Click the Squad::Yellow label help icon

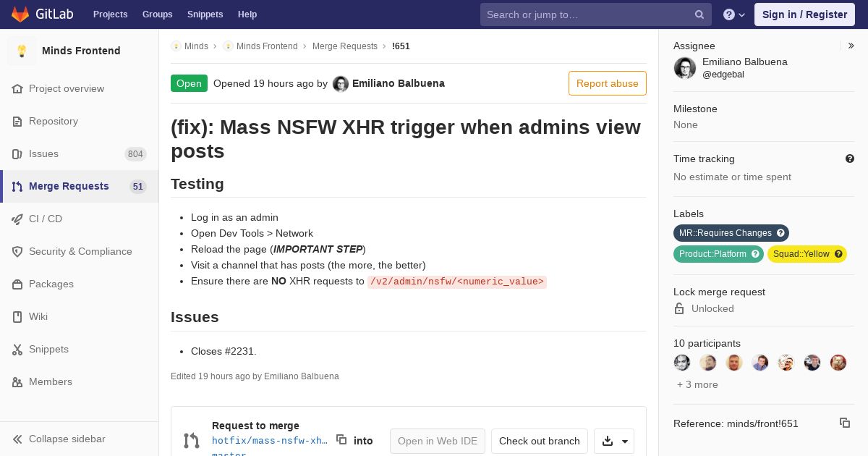tap(838, 254)
